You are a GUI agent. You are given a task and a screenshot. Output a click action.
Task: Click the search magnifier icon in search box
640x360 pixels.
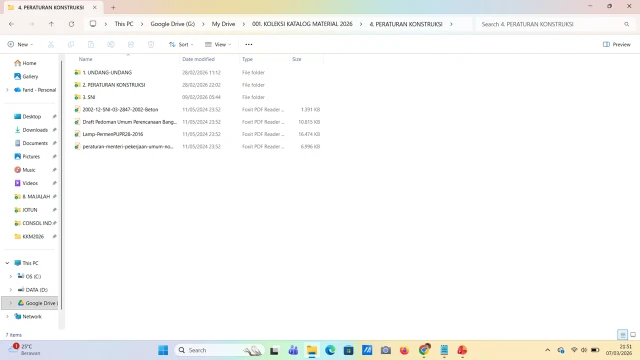[x=627, y=24]
